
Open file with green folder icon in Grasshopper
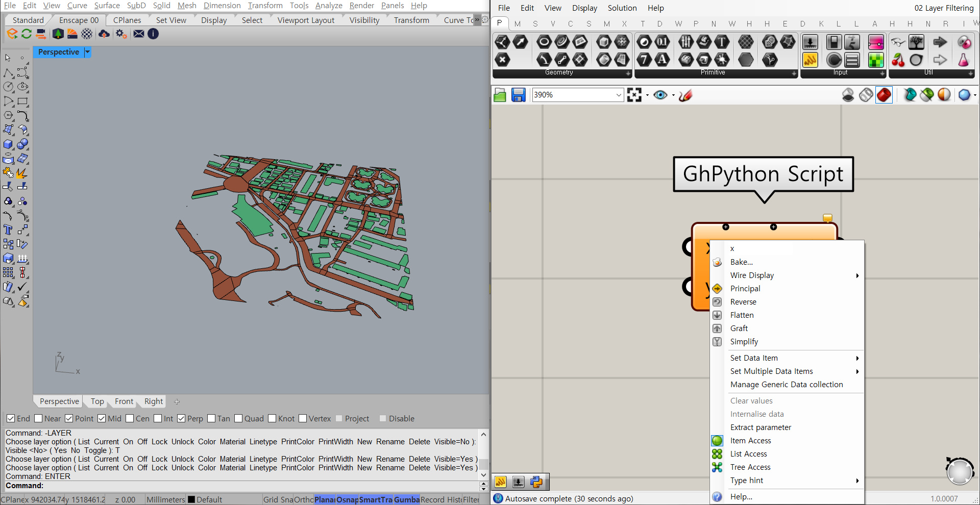tap(500, 95)
